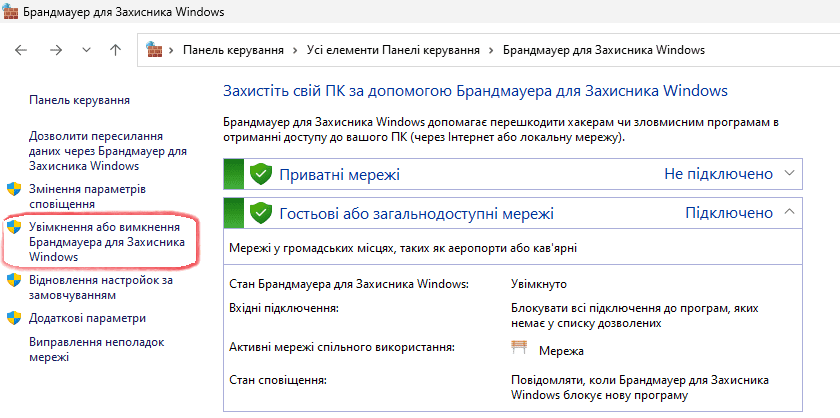The image size is (840, 418).
Task: Select Усі елементи Панелі керування breadcrumb
Action: click(x=393, y=50)
